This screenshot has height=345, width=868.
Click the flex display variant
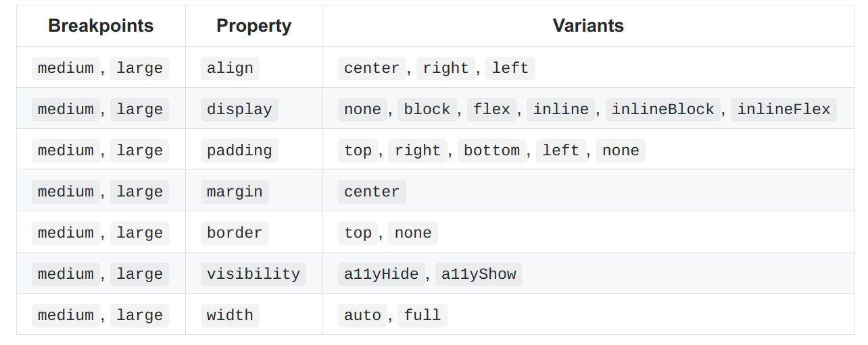[x=491, y=109]
